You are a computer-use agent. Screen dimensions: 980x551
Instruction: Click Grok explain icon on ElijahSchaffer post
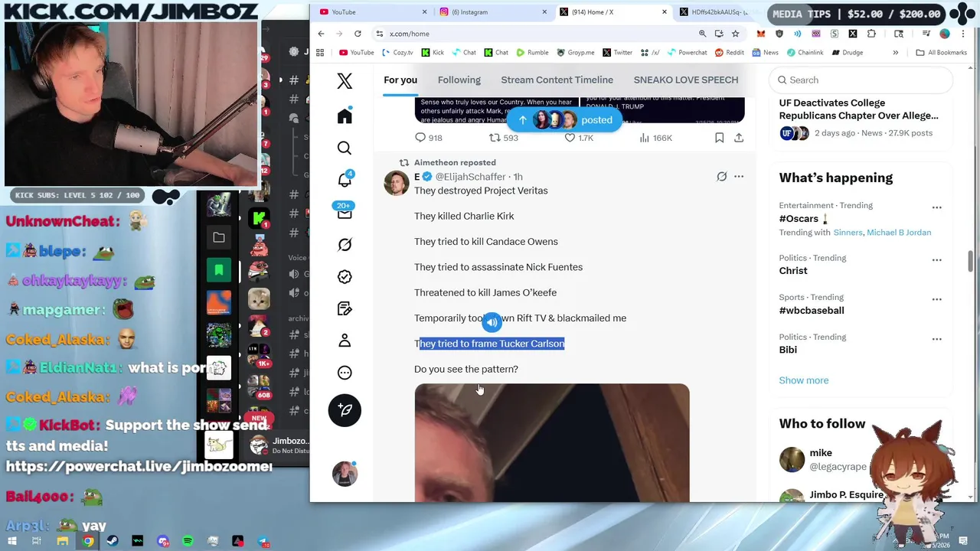point(721,177)
